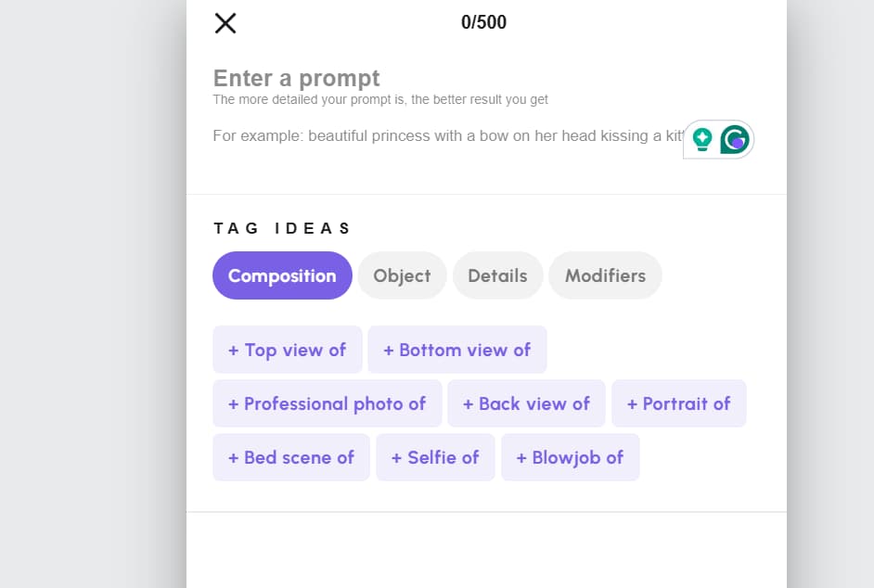The width and height of the screenshot is (874, 588).
Task: Add the "Bottom view of" tag
Action: (x=457, y=350)
